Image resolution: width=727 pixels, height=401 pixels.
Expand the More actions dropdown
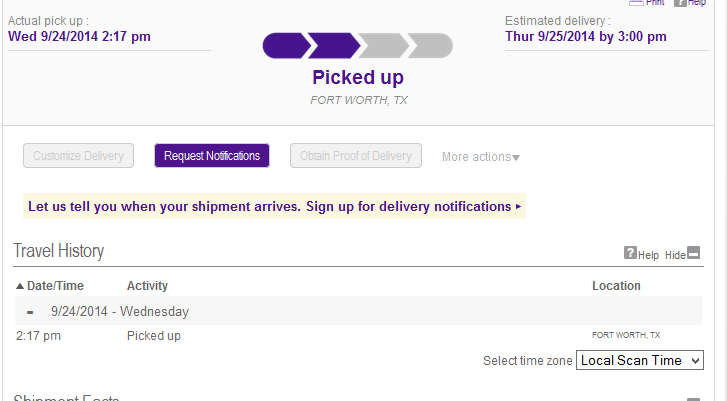[x=481, y=157]
